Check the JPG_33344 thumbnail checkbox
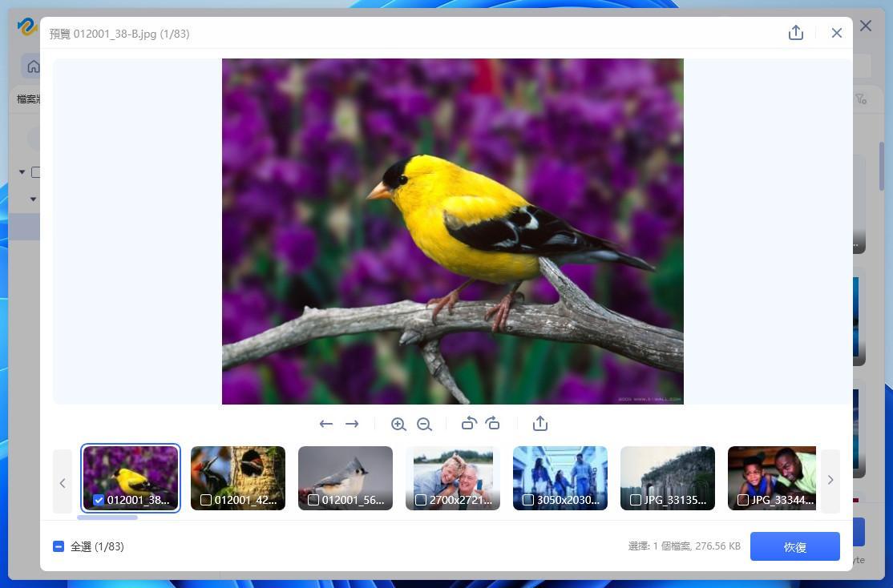 [x=742, y=501]
